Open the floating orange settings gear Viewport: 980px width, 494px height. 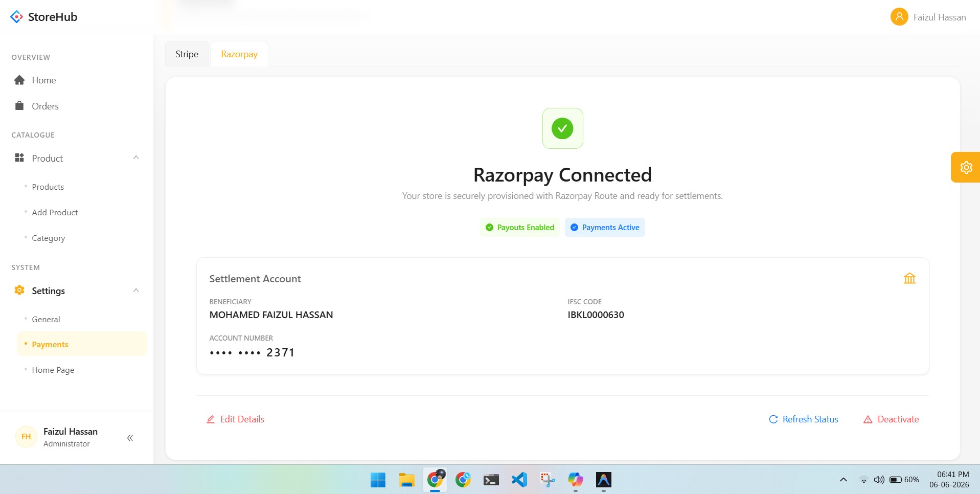(x=966, y=167)
